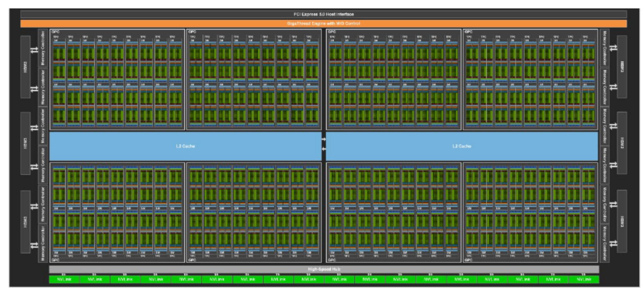Image resolution: width=644 pixels, height=290 pixels.
Task: Click the top-right HBM3 memory block
Action: coord(622,67)
